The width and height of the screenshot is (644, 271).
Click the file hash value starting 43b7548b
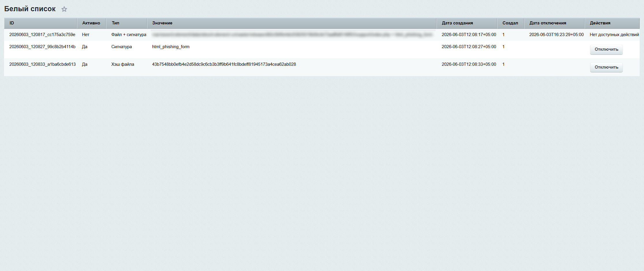[x=224, y=64]
